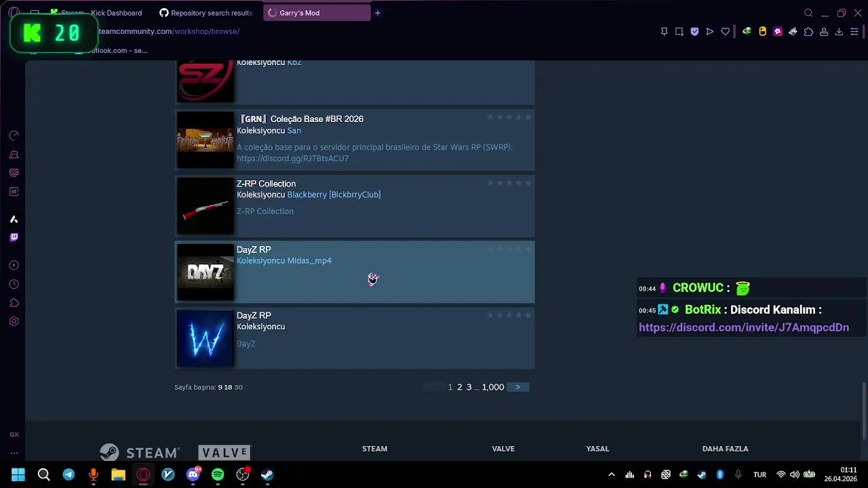Go to page 3

(469, 387)
